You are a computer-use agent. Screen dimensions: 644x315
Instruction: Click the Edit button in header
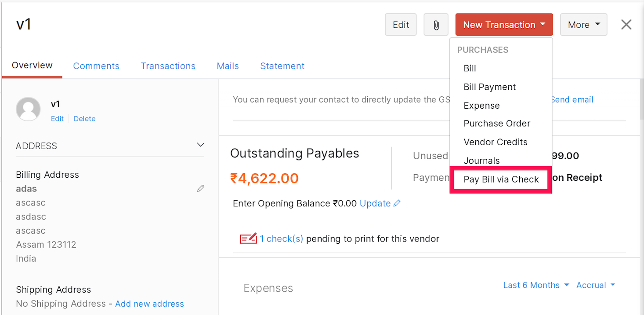coord(401,25)
